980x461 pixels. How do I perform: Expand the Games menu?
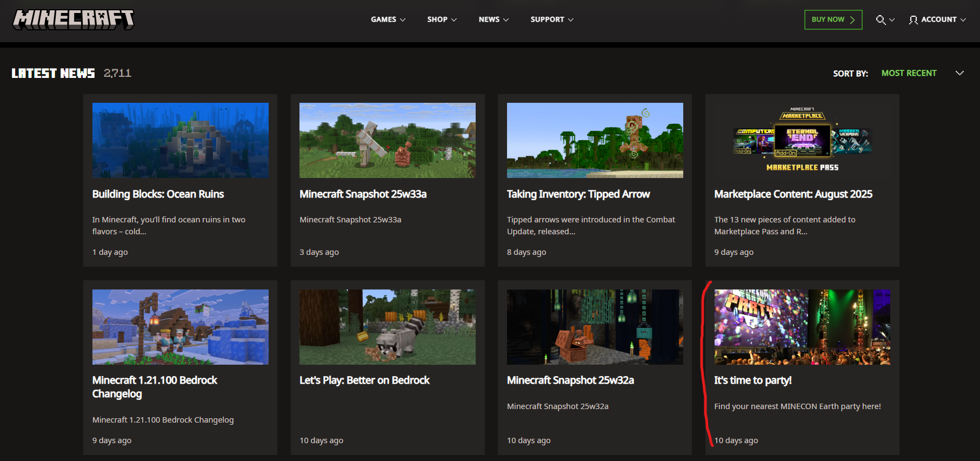point(388,19)
